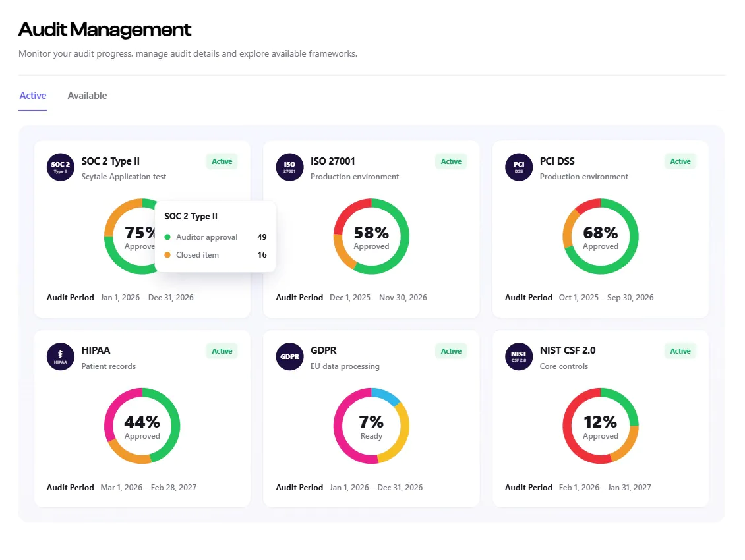Click 'Audit Period' label on NIST CSF card
Screen dimensions: 745x560
pos(528,488)
